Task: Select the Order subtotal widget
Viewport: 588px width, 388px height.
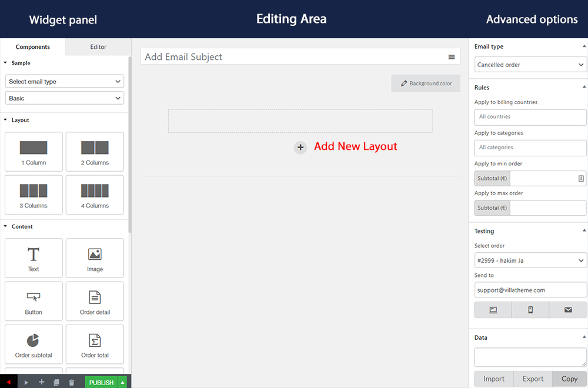Action: tap(33, 344)
